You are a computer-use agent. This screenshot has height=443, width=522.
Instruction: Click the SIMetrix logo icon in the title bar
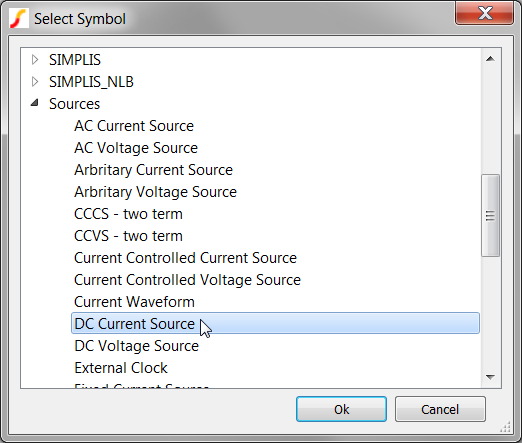[x=18, y=18]
